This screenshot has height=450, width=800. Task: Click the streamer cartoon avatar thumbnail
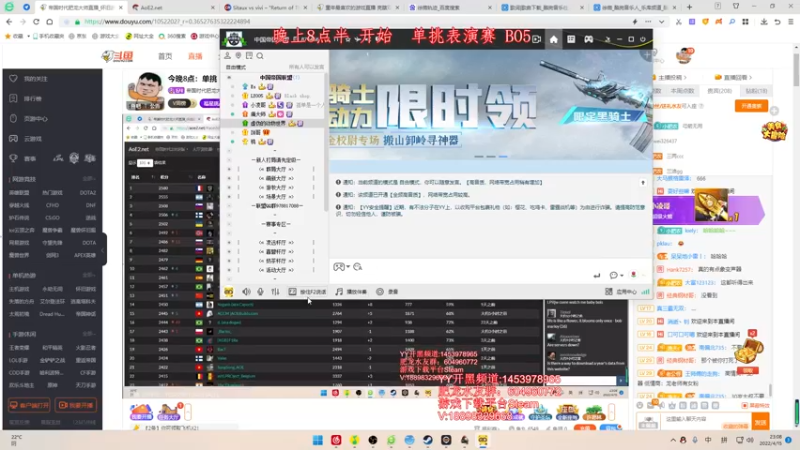(x=144, y=91)
